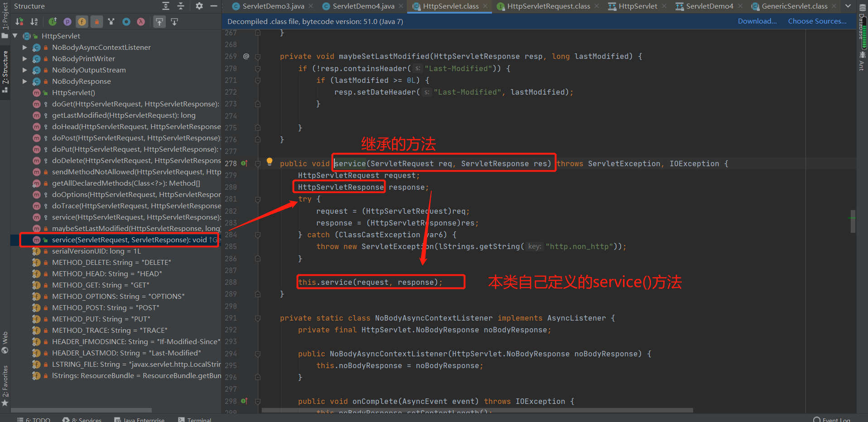Click Sort by Visibility icon in Structure toolbar
Image resolution: width=868 pixels, height=422 pixels.
[19, 22]
